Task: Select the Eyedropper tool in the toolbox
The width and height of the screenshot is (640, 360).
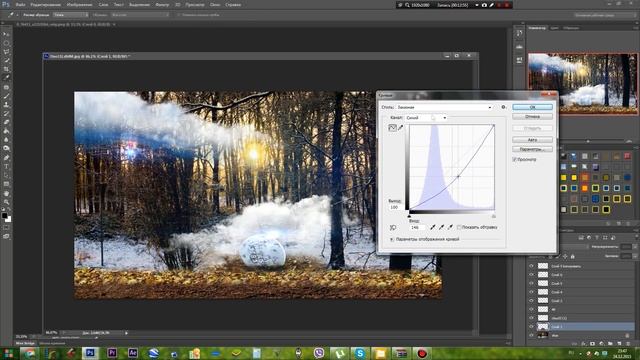Action: pyautogui.click(x=6, y=78)
